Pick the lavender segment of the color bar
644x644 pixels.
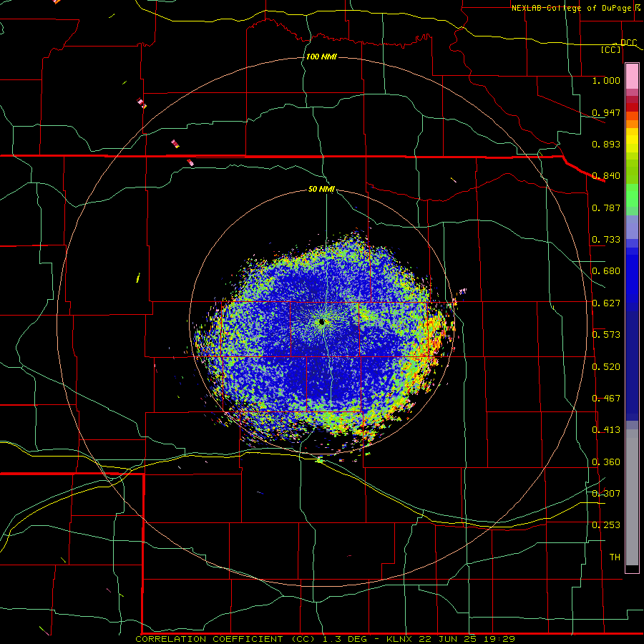click(x=632, y=227)
